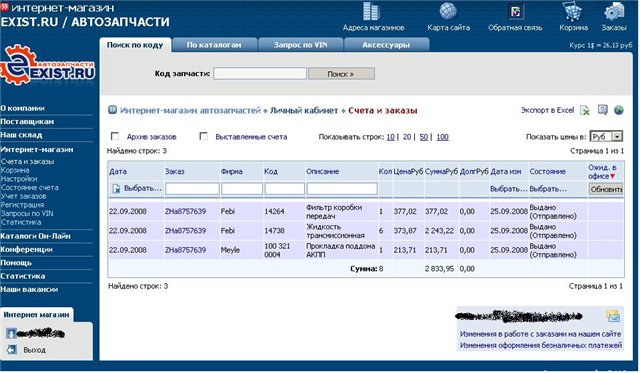Open the Учет заказов submenu link
640x373 pixels.
point(23,196)
